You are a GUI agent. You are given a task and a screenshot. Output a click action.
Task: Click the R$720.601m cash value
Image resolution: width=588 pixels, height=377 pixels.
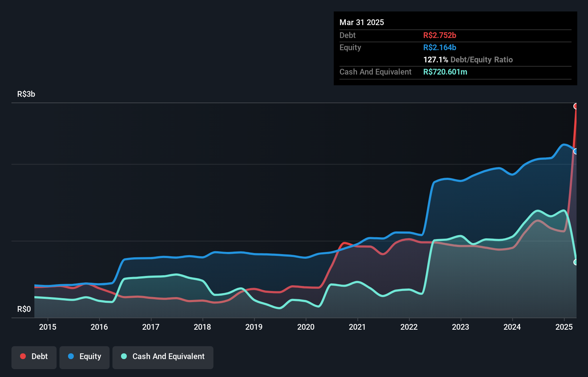click(x=445, y=72)
